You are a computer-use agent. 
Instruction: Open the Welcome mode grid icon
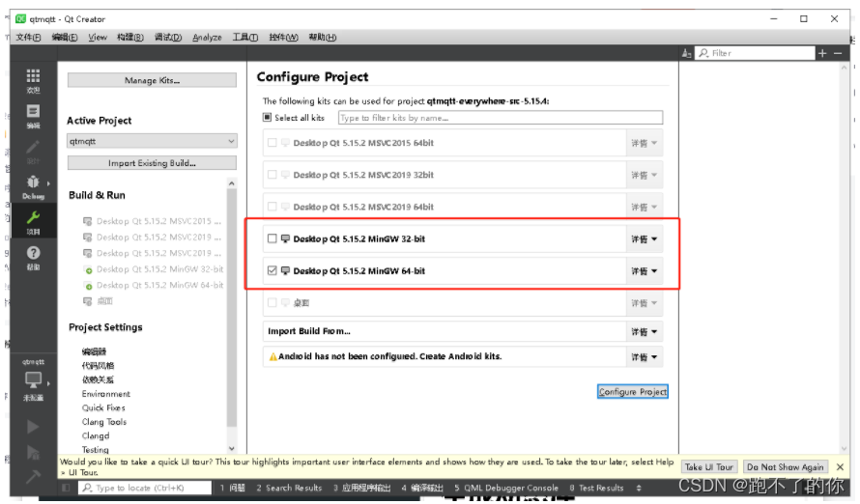tap(33, 75)
